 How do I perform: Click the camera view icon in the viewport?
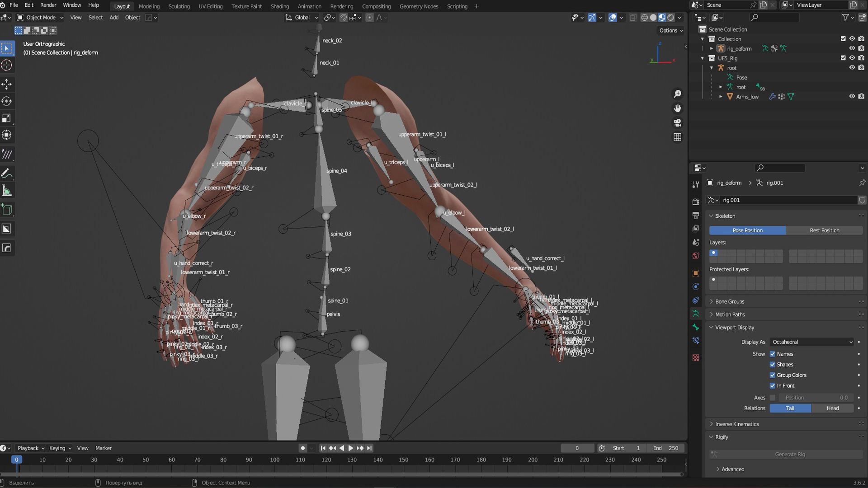coord(677,122)
